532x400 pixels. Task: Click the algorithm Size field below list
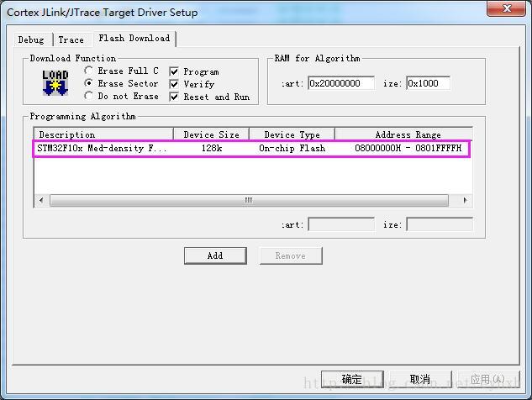point(440,224)
